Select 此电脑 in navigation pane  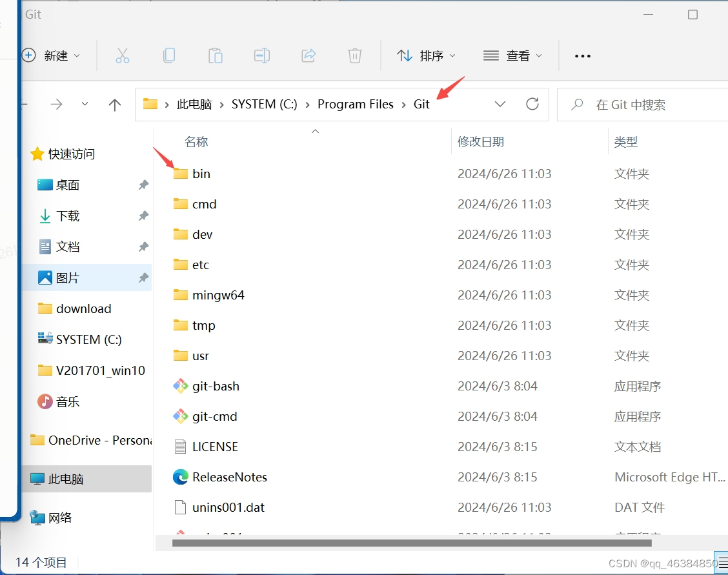65,479
